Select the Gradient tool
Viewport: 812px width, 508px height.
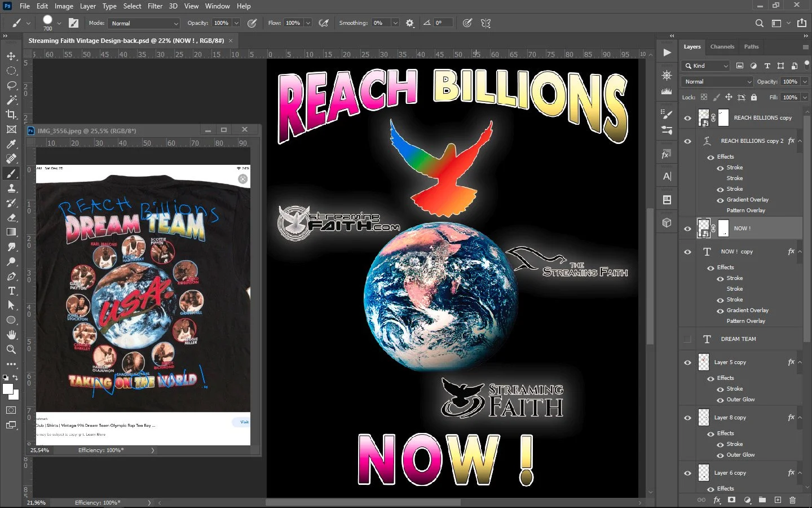point(11,232)
